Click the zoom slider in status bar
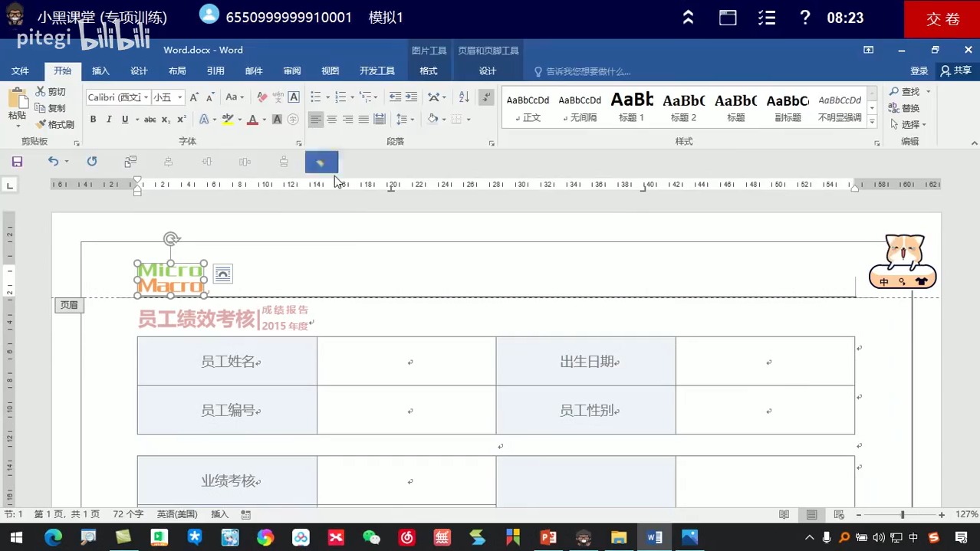The height and width of the screenshot is (551, 980). coord(903,515)
